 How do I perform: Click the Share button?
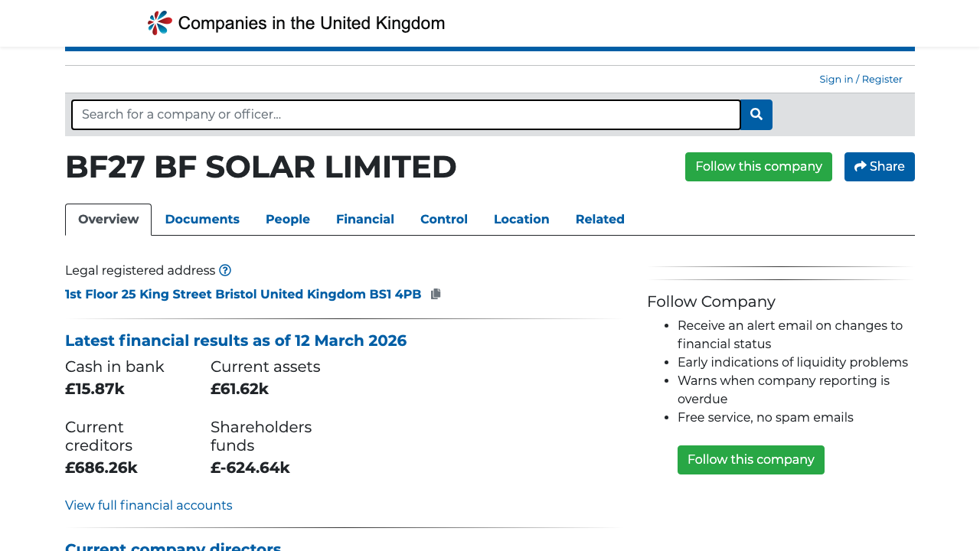(879, 167)
